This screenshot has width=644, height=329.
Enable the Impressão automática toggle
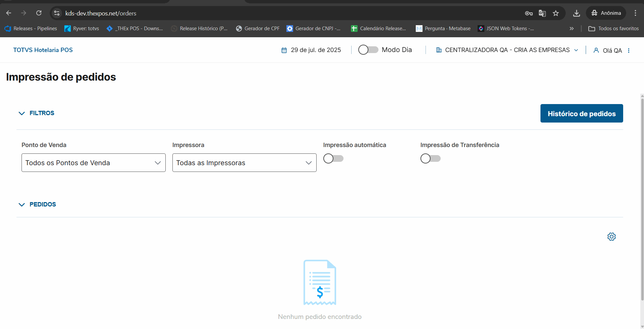333,158
